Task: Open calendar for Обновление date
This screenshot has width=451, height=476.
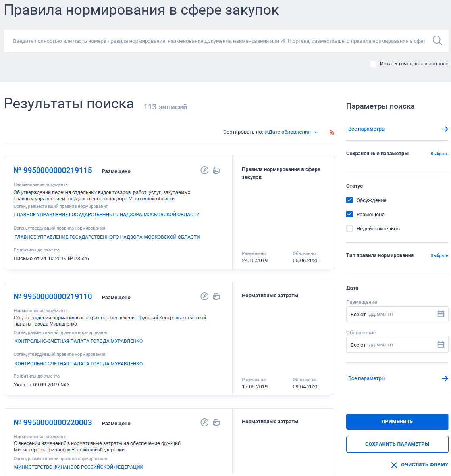Action: tap(441, 345)
